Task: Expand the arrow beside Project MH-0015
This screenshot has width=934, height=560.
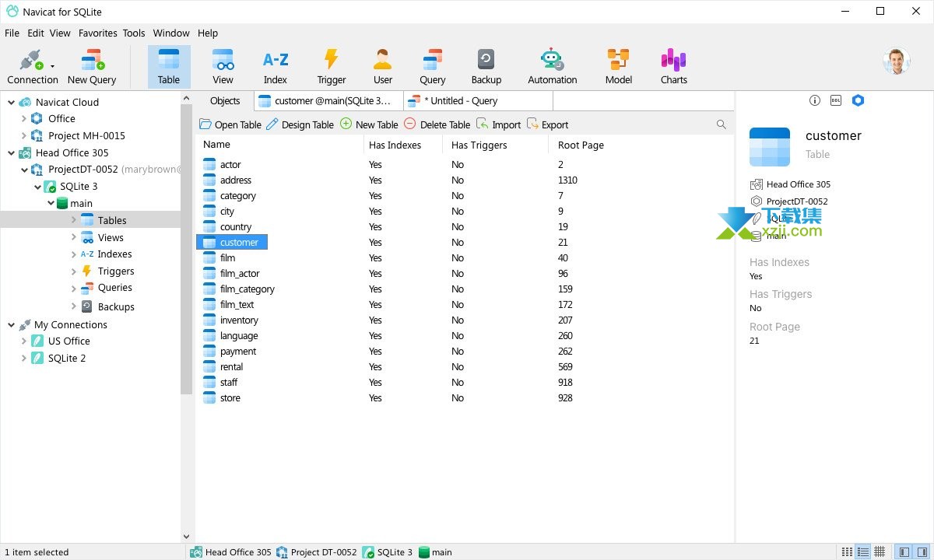Action: (x=24, y=135)
